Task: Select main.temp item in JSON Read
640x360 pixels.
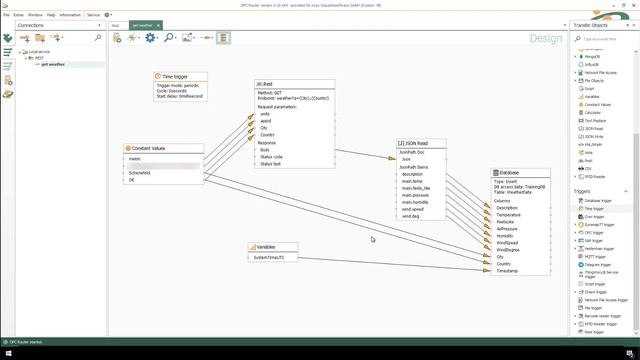Action: point(412,181)
